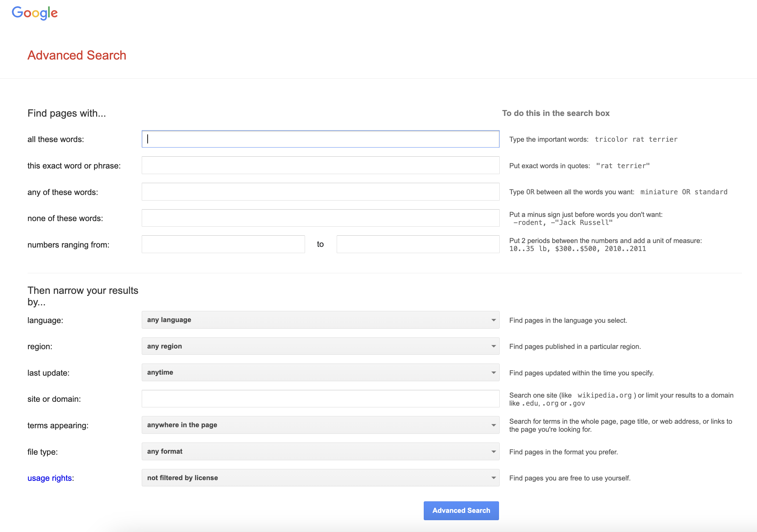Click the 'numbers ranging from' start field
Image resolution: width=757 pixels, height=532 pixels.
point(223,244)
